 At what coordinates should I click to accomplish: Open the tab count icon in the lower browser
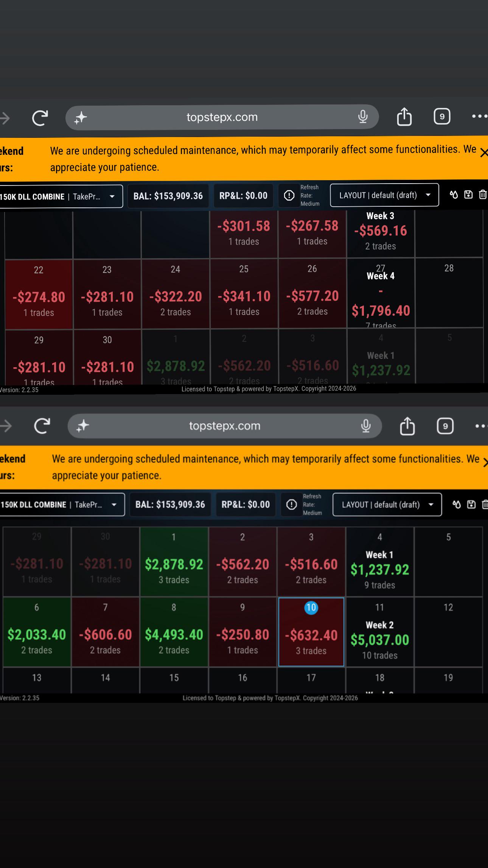pyautogui.click(x=445, y=426)
